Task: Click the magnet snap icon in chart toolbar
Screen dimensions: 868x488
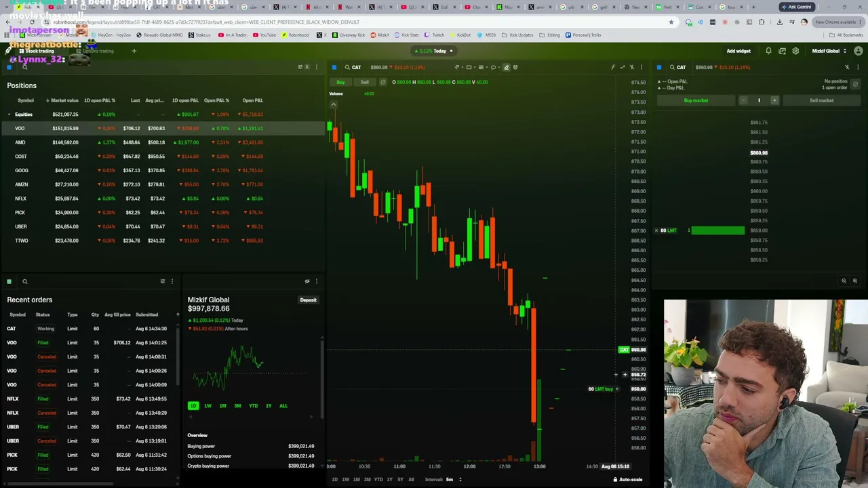Action: coord(515,67)
